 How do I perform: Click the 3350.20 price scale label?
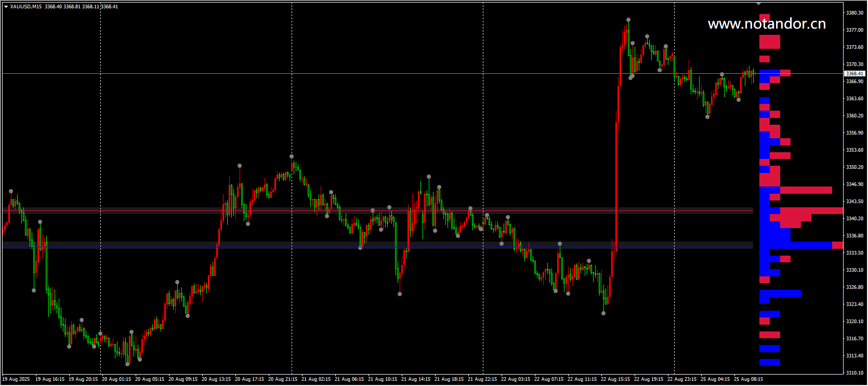(855, 167)
